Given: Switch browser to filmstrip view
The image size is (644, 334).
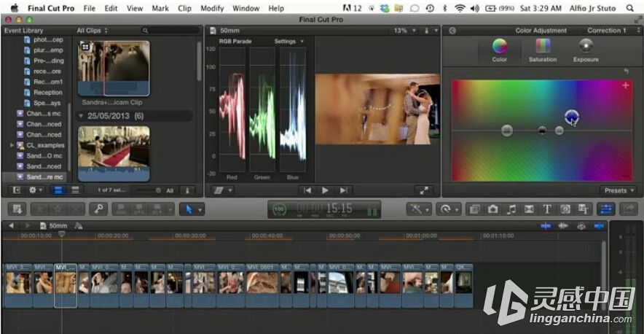Looking at the screenshot, I should [x=58, y=190].
